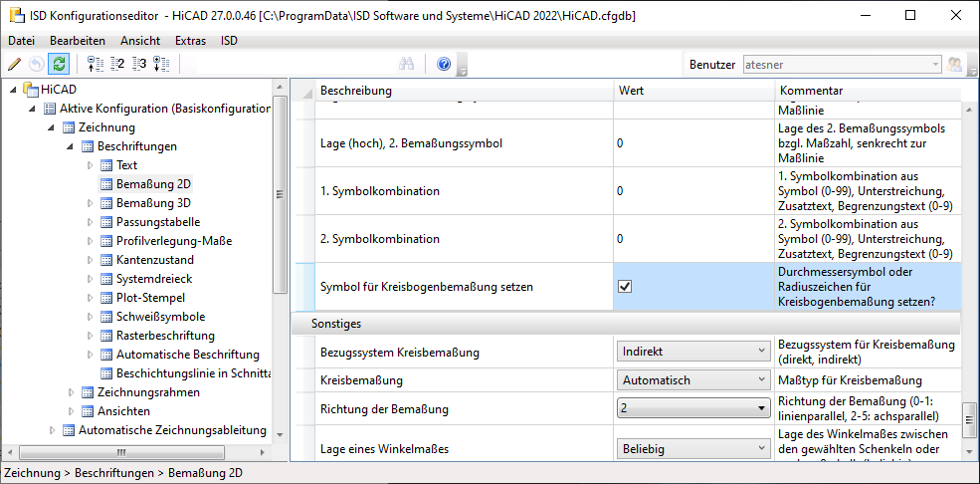Viewport: 980px width, 484px height.
Task: Sort by Wert column header
Action: (693, 91)
